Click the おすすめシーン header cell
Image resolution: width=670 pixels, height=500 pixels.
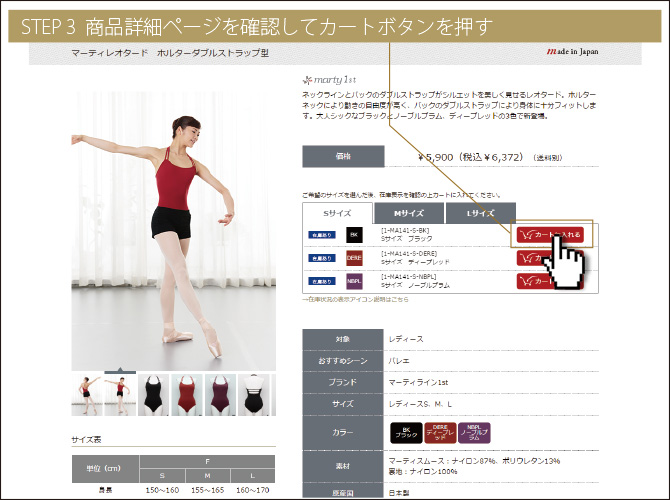343,361
